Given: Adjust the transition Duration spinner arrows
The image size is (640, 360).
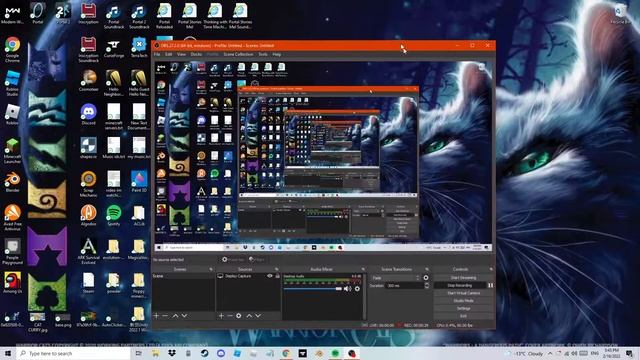Looking at the screenshot, I should click(x=427, y=285).
